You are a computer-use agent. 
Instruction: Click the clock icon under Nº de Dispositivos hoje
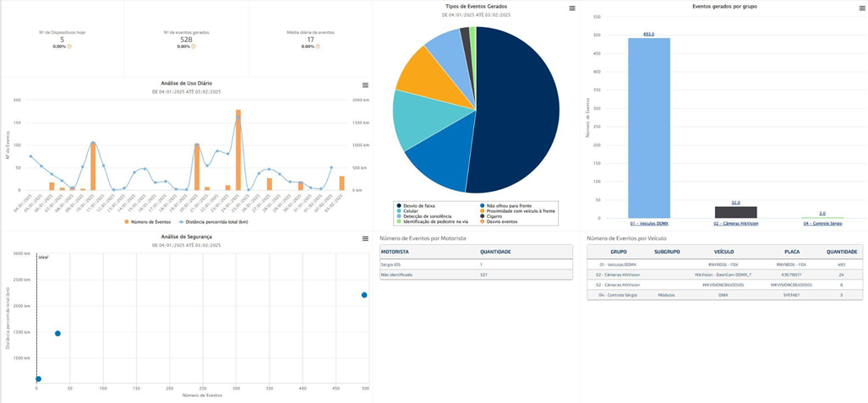point(69,46)
